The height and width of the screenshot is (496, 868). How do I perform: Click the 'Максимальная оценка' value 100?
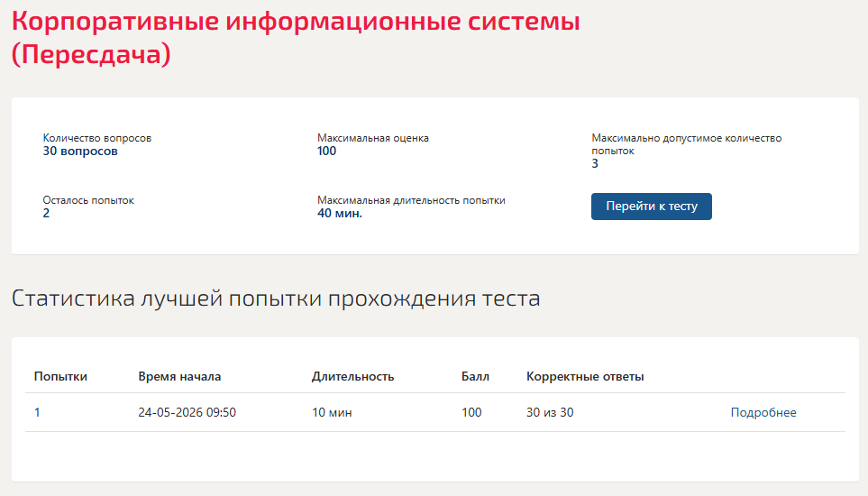[x=326, y=152]
